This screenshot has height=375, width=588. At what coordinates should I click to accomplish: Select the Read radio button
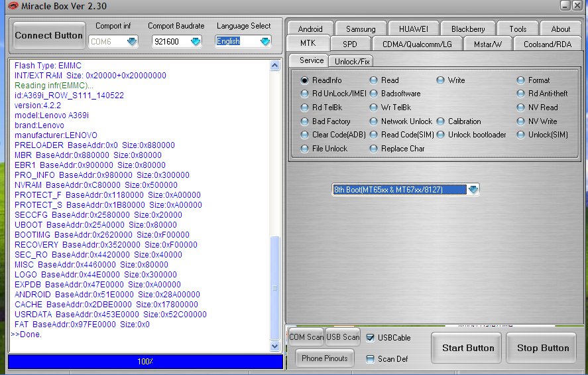373,80
